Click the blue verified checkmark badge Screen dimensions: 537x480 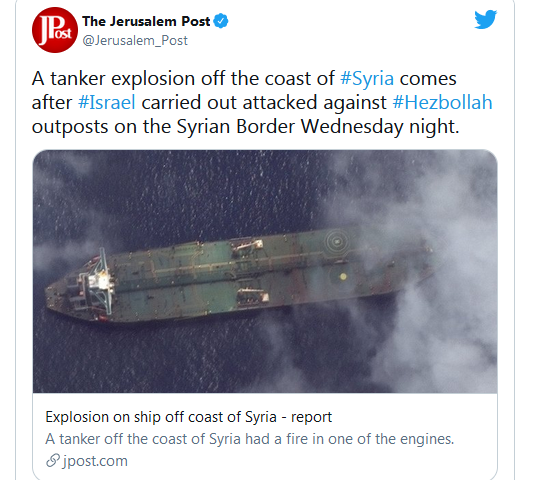[x=221, y=21]
